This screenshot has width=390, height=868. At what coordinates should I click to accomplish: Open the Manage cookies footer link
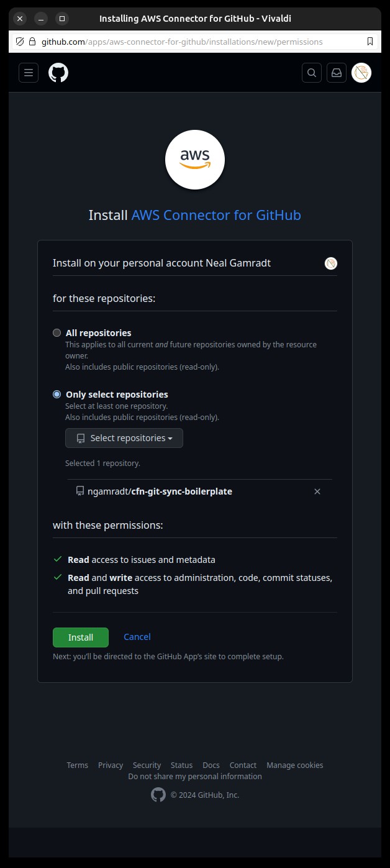[x=295, y=765]
